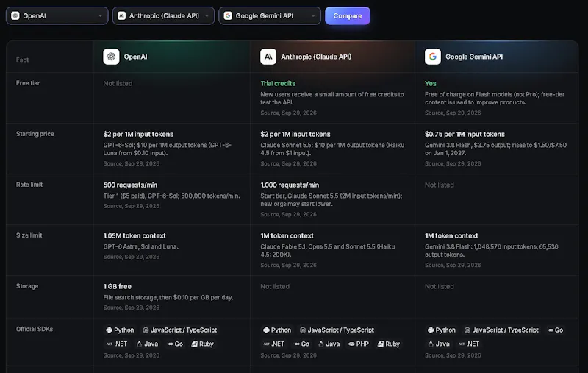The height and width of the screenshot is (373, 588).
Task: Click 'Google Gemini API' column header name
Action: pyautogui.click(x=474, y=57)
